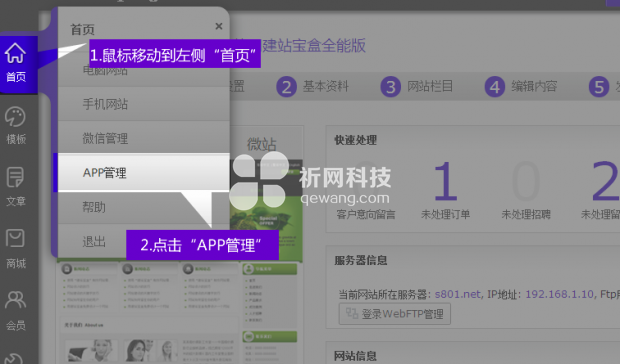Click the IP address 192.168.1.10
Viewport: 620px width, 364px height.
[x=559, y=294]
